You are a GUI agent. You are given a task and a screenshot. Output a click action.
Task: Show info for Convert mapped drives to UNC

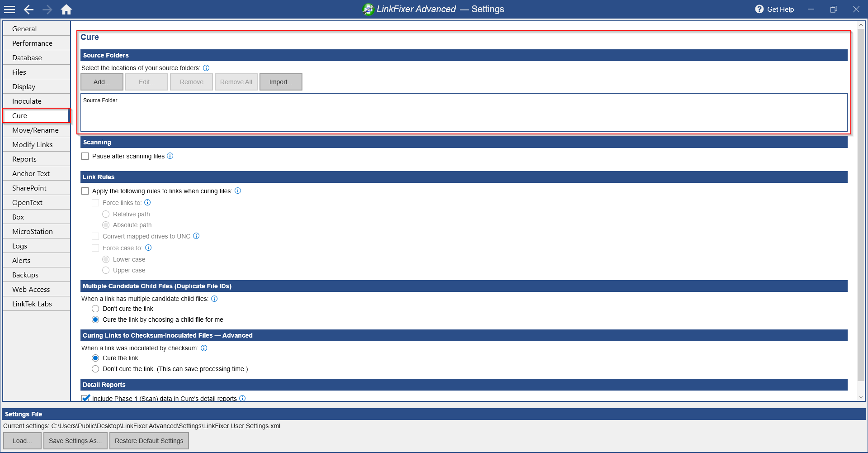[196, 236]
